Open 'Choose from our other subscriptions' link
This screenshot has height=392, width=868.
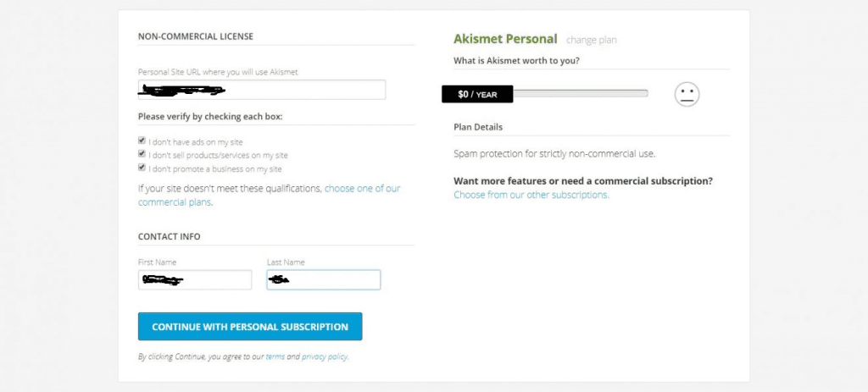click(531, 195)
